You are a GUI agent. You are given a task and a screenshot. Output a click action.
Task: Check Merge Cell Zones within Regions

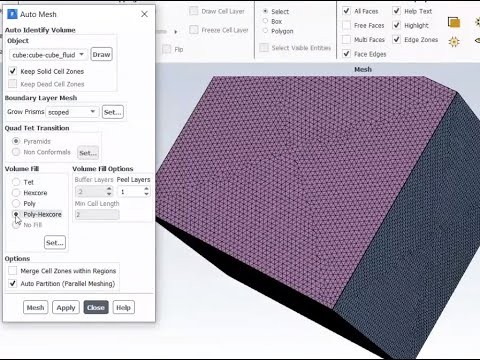13,271
